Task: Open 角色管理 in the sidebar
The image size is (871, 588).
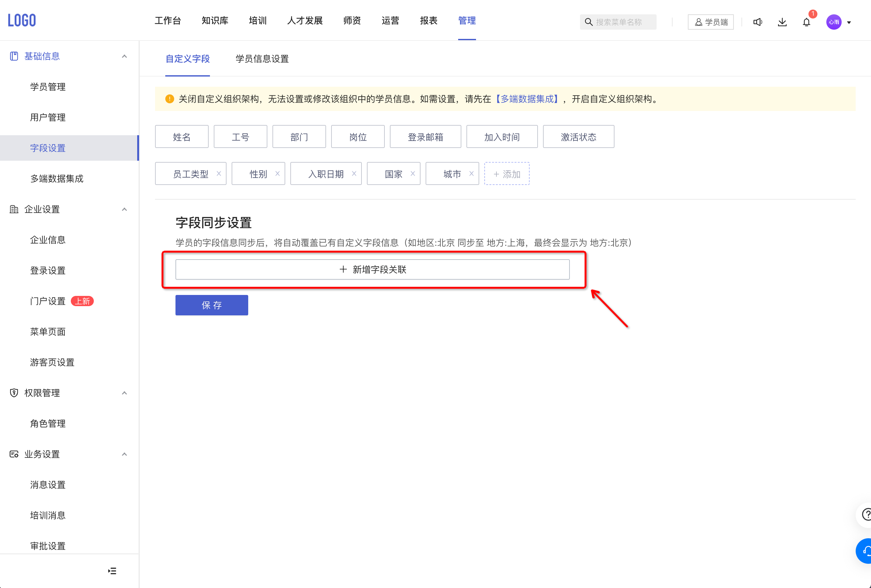Action: click(x=48, y=423)
